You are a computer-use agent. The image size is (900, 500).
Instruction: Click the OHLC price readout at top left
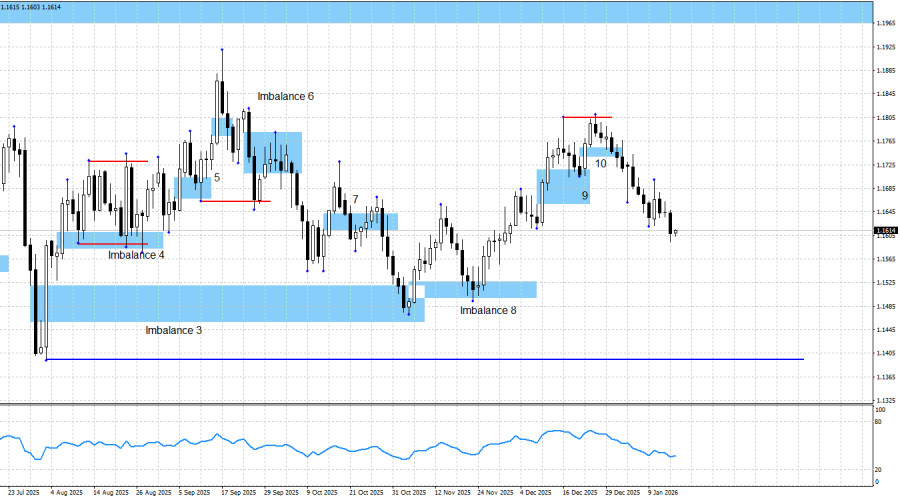[30, 6]
